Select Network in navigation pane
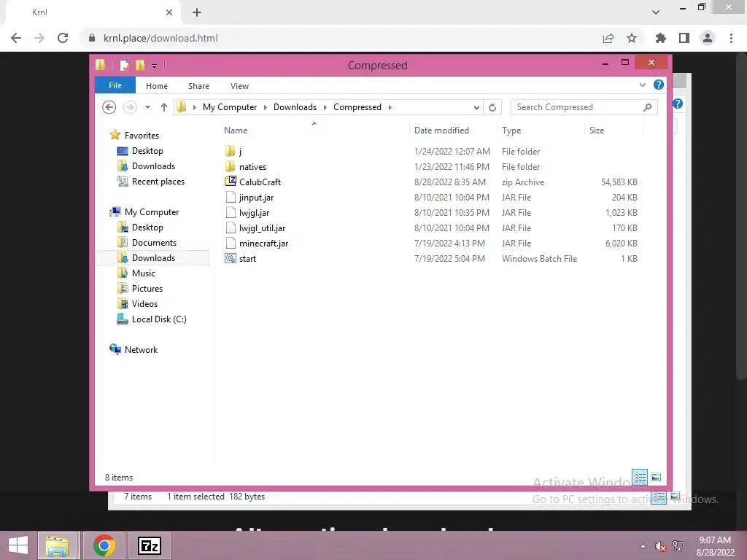The height and width of the screenshot is (560, 747). point(141,349)
